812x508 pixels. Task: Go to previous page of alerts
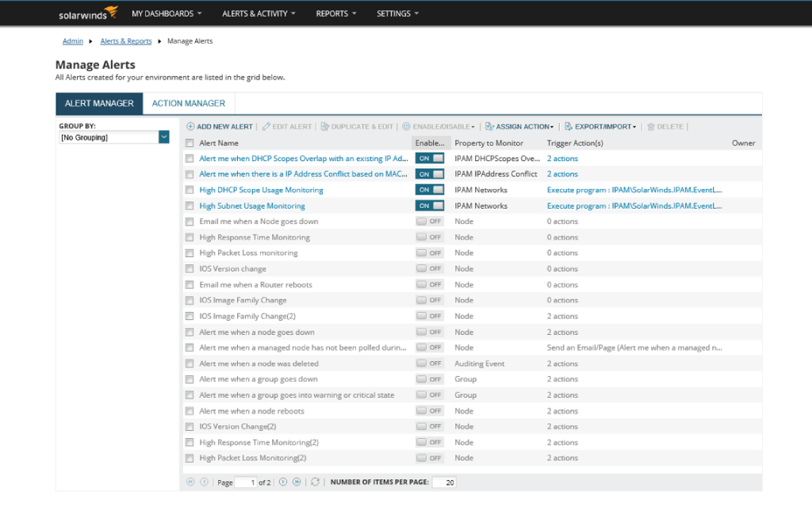point(204,482)
